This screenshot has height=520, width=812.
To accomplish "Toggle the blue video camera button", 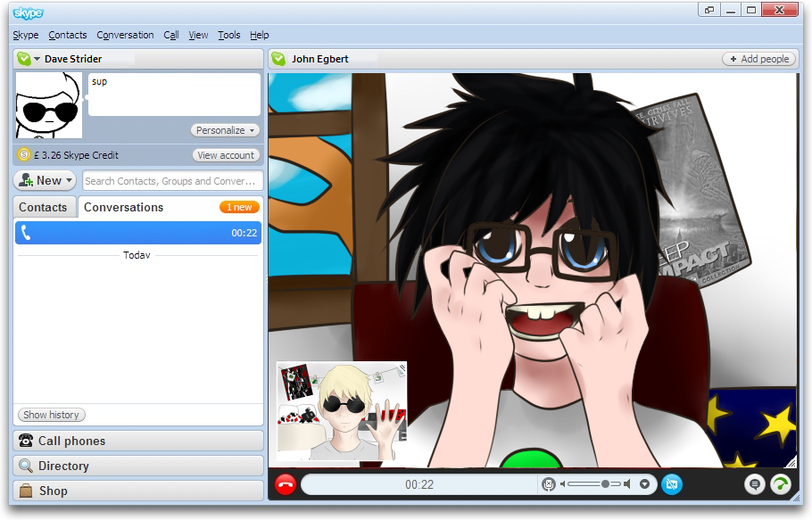I will point(672,484).
